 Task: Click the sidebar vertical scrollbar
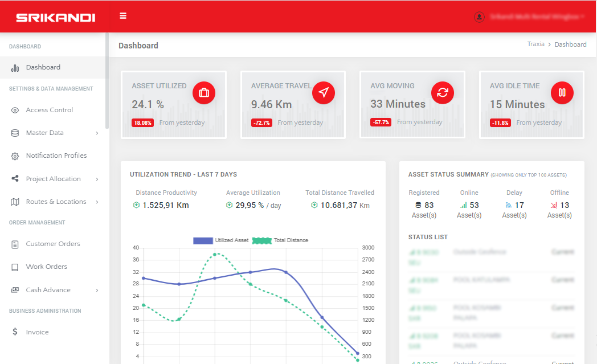click(x=107, y=80)
